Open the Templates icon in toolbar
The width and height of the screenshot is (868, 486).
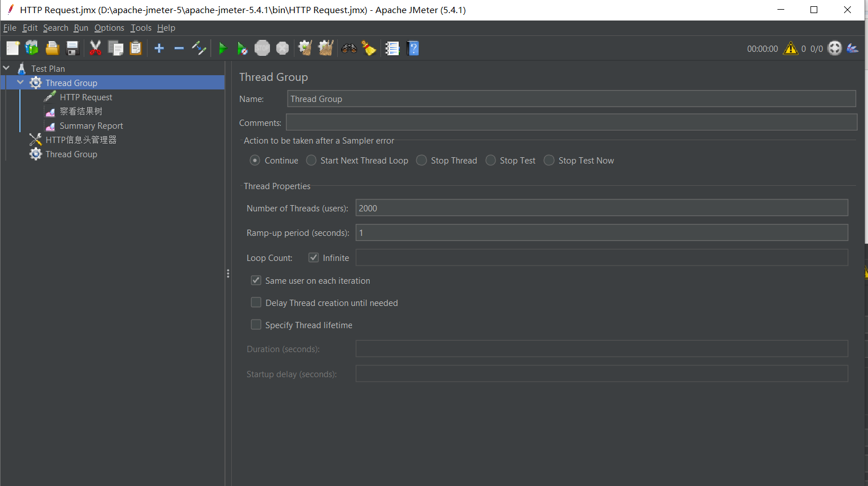tap(32, 48)
